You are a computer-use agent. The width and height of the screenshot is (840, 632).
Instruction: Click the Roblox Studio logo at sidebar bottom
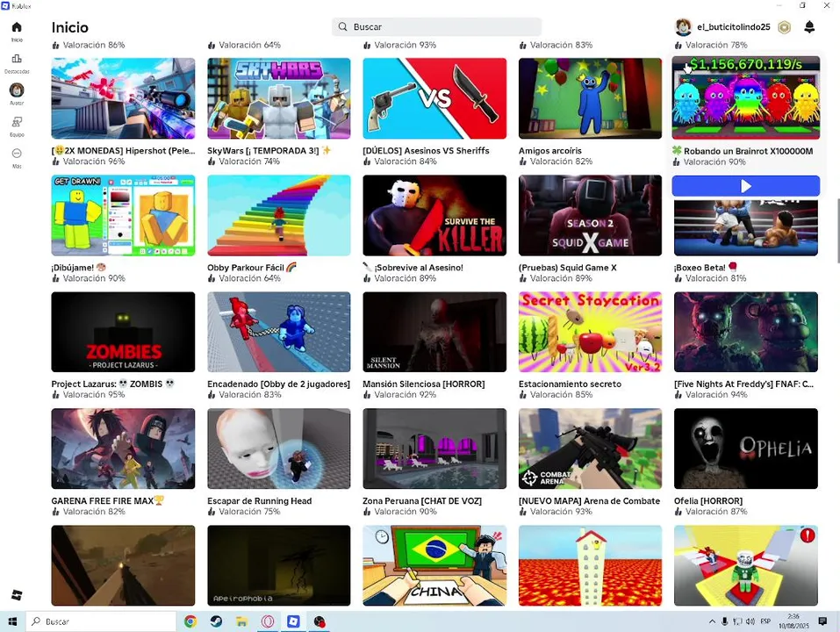tap(17, 594)
